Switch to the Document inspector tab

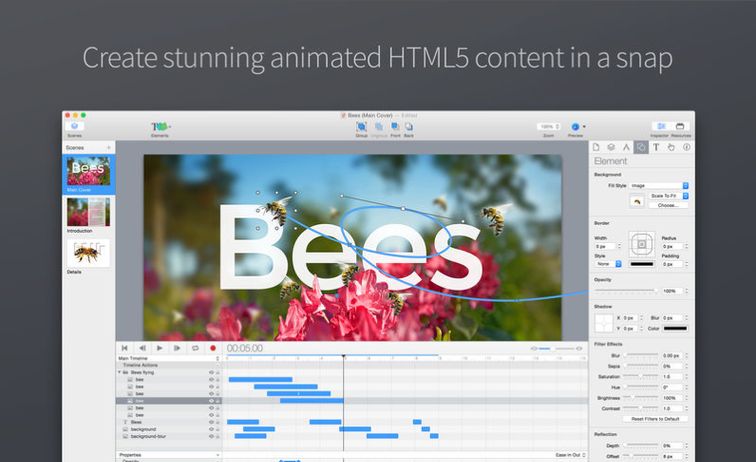597,147
